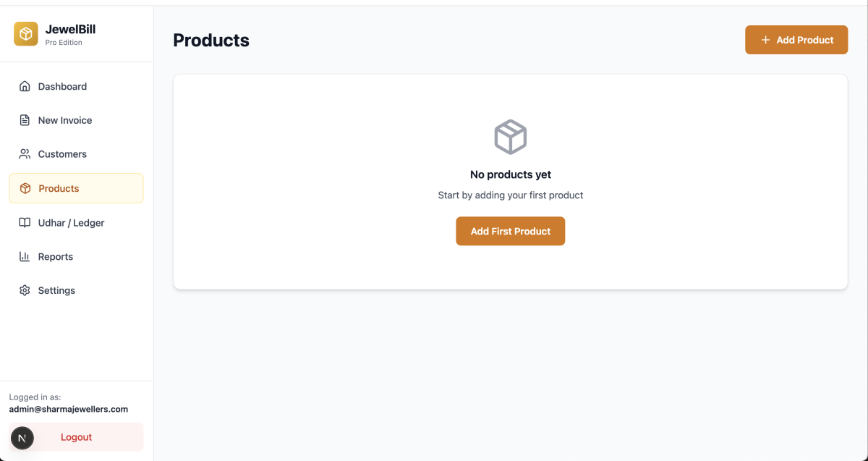Screen dimensions: 868x461
Task: Click the Reports bar chart icon
Action: 25,257
